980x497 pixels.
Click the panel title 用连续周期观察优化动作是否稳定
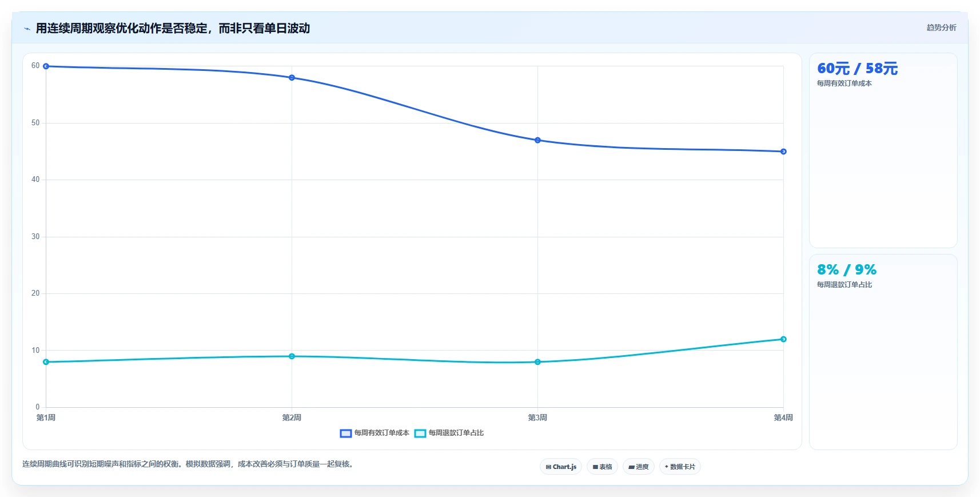173,28
